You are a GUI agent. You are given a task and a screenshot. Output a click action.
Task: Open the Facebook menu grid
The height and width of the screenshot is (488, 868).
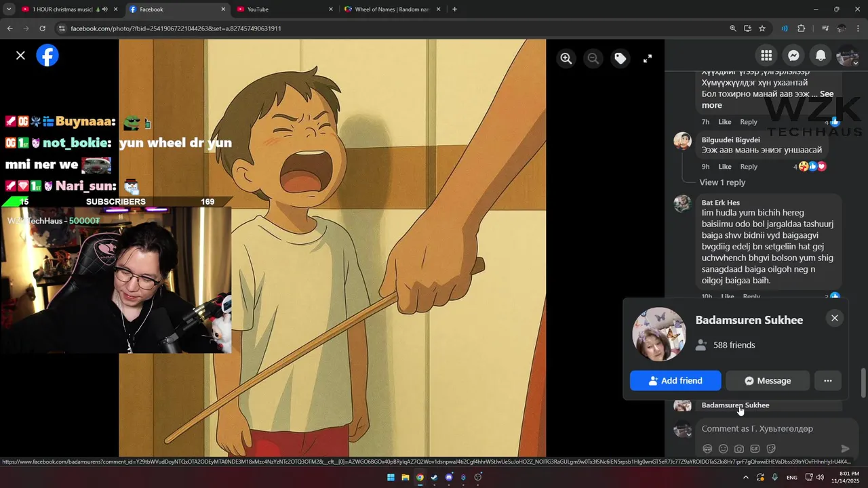[766, 56]
